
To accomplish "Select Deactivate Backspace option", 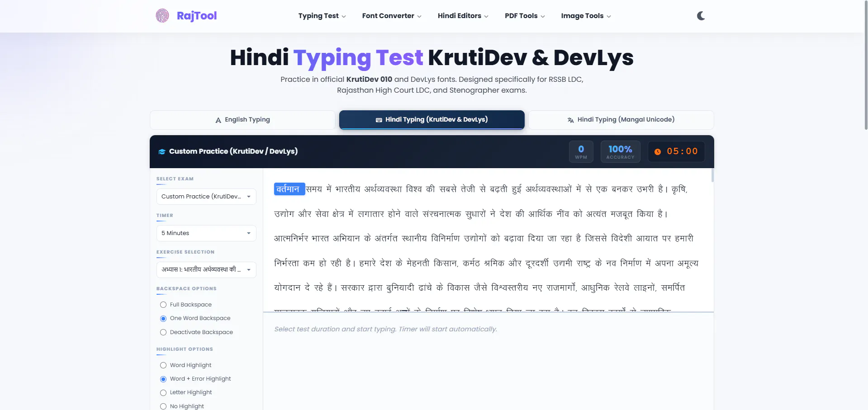I will [x=163, y=332].
